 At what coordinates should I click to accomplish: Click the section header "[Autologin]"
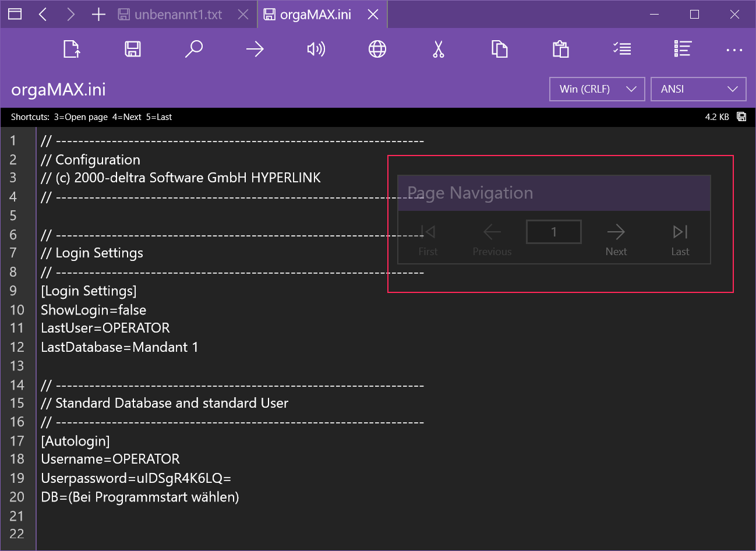pyautogui.click(x=75, y=441)
